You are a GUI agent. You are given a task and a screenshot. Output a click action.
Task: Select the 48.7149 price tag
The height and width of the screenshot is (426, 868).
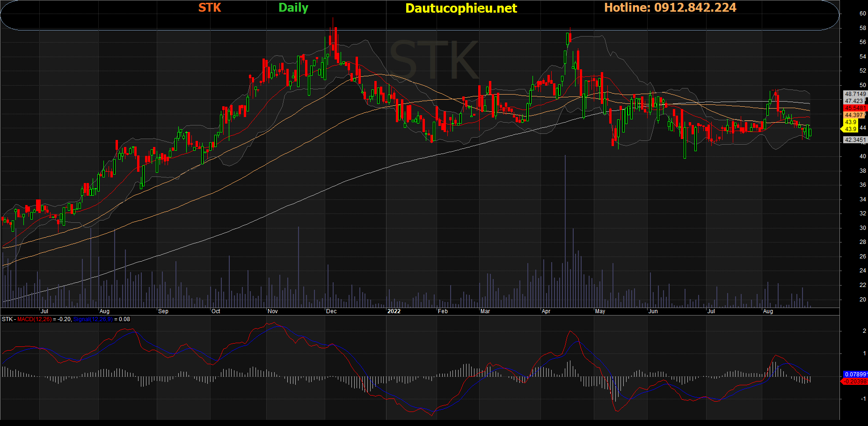[855, 94]
